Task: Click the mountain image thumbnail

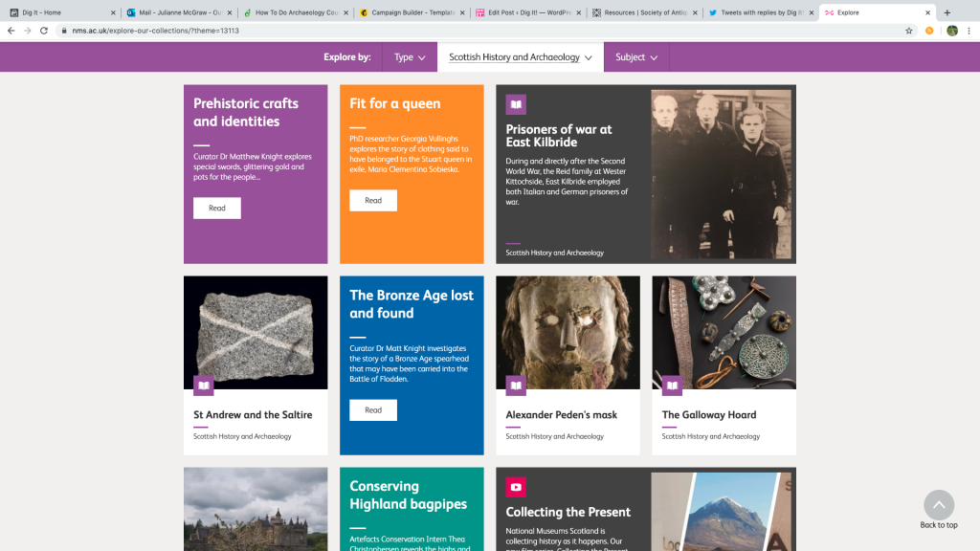Action: [x=722, y=512]
